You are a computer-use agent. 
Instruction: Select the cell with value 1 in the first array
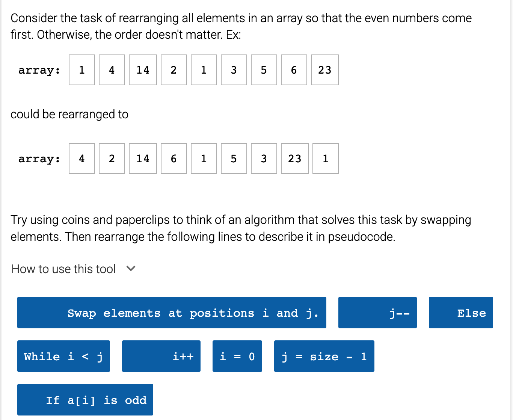[x=81, y=70]
